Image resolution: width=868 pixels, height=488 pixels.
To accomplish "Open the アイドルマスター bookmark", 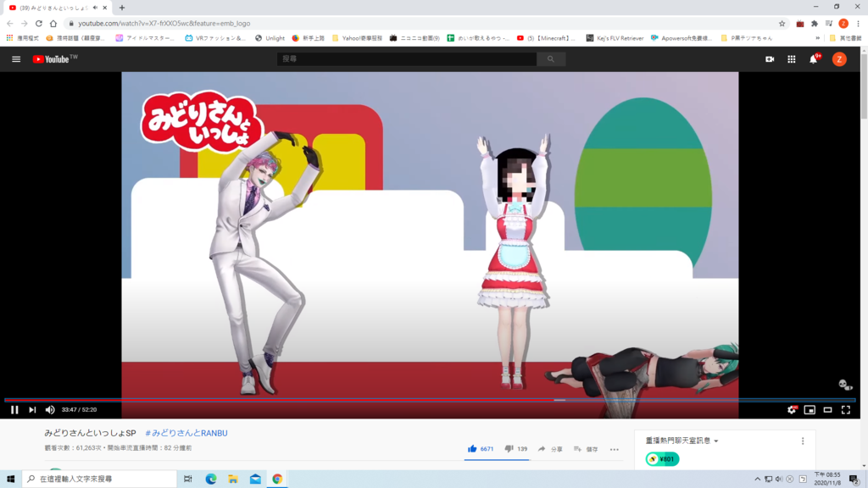I will tap(145, 38).
